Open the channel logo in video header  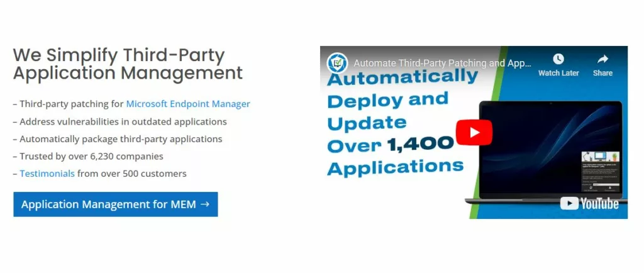[337, 63]
